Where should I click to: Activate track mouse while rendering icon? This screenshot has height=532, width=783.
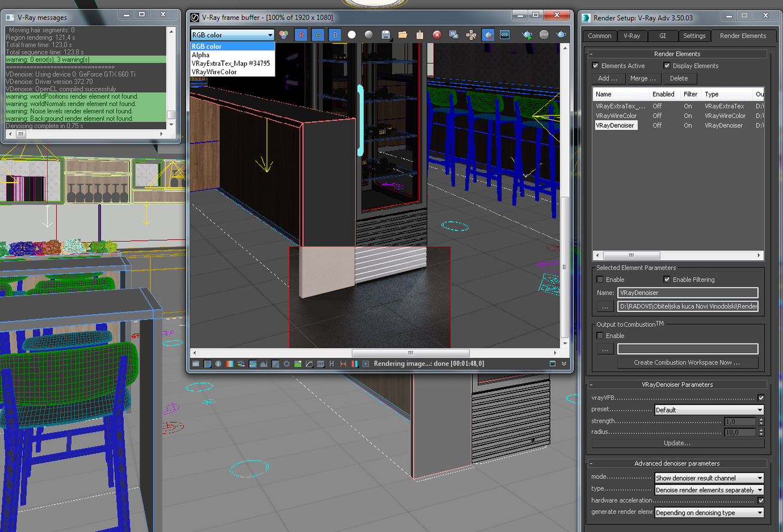471,35
